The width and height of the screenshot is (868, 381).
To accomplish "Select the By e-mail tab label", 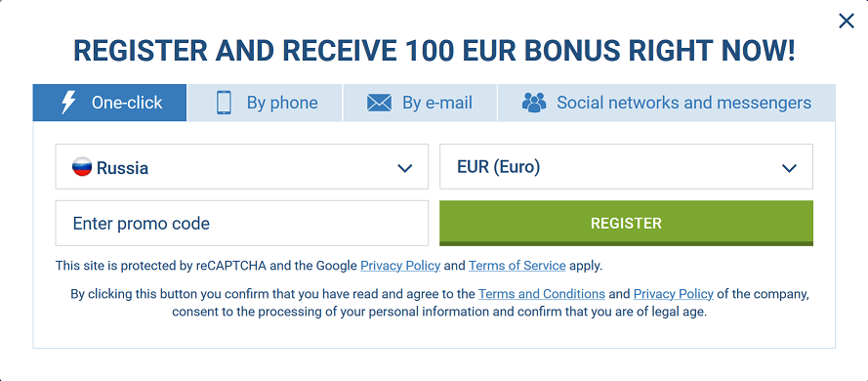I will pos(437,103).
